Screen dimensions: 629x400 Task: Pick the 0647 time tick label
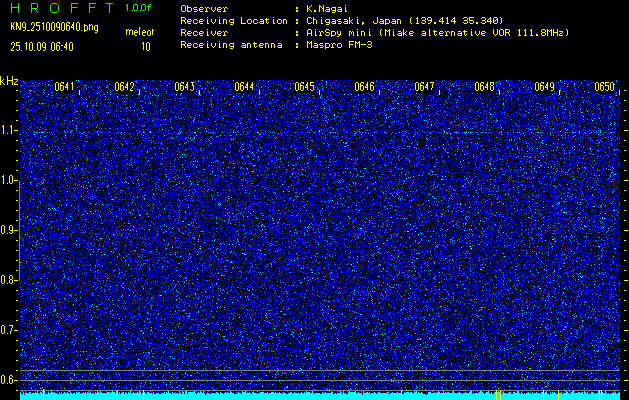(x=424, y=87)
